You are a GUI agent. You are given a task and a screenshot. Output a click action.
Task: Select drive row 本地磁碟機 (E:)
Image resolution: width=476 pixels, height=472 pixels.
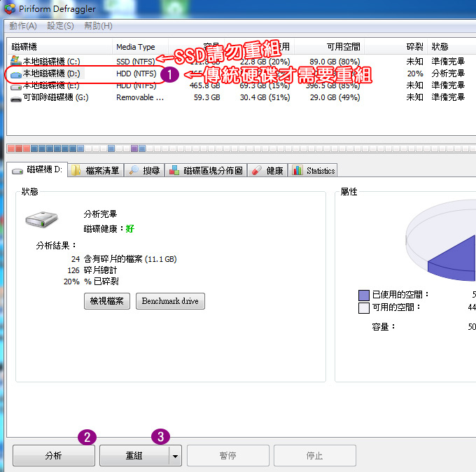[241, 85]
